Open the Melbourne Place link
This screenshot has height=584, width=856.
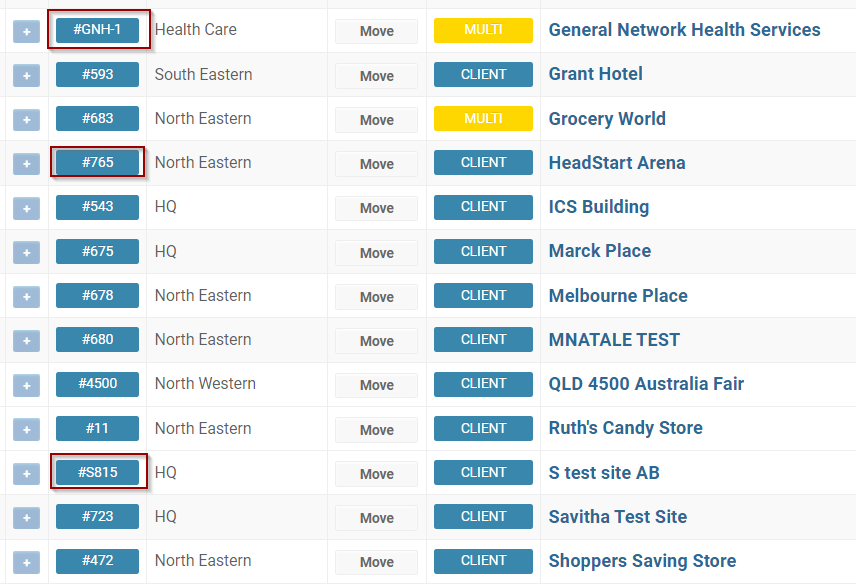point(618,296)
